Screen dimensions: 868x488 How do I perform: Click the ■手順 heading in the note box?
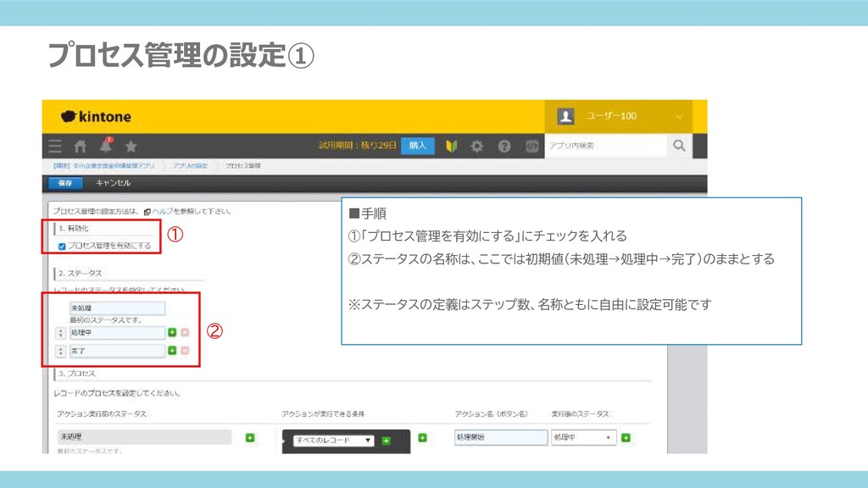click(x=368, y=213)
